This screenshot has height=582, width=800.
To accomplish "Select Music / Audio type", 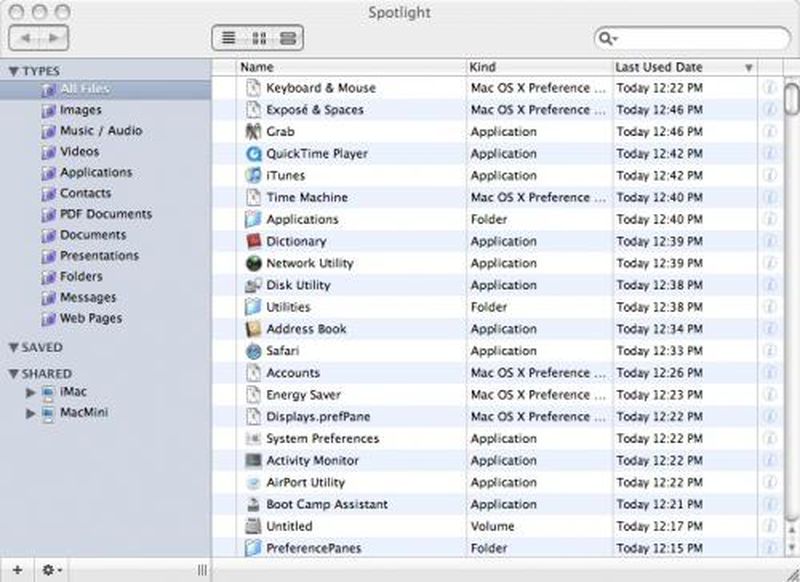I will pos(101,131).
